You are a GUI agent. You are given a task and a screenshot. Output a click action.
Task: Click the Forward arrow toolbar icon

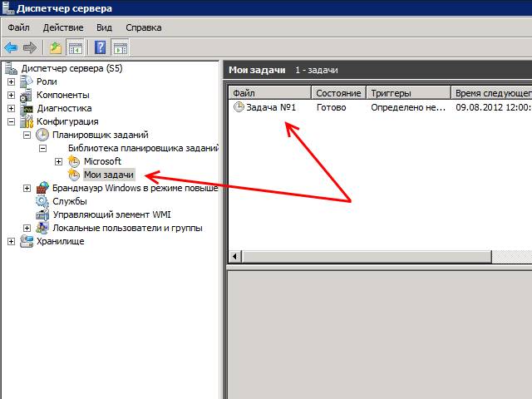coord(31,47)
